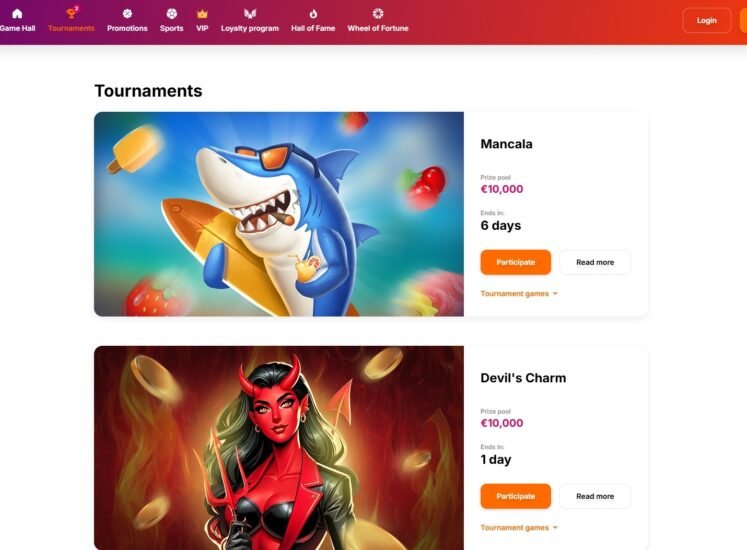Open the Mancala shark banner image
Screen dimensions: 747x550
click(279, 214)
